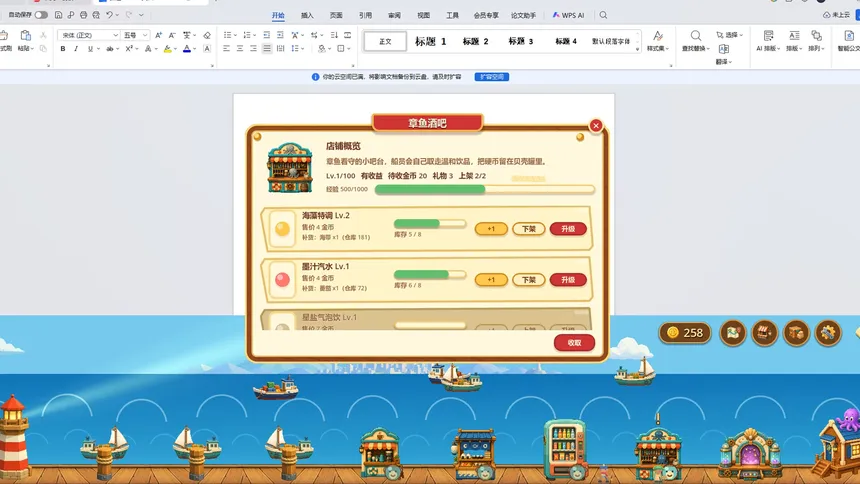
Task: Apply strikethrough formatting
Action: coord(110,49)
